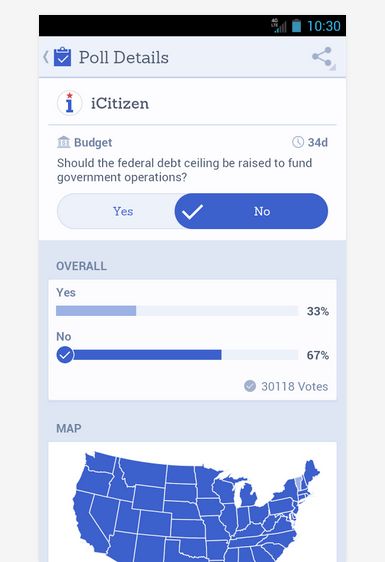385x562 pixels.
Task: Tap the share icon in header
Action: pos(322,56)
